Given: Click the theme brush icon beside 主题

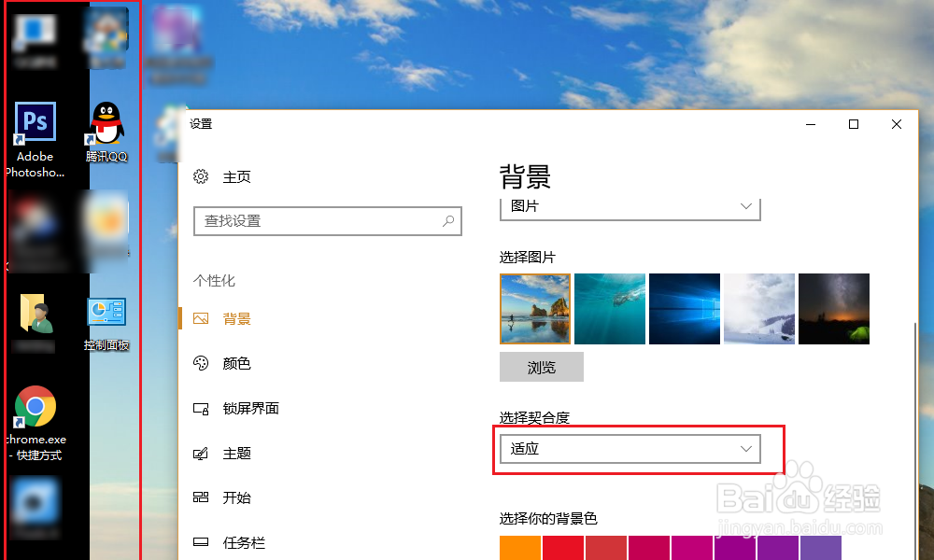Looking at the screenshot, I should tap(201, 454).
